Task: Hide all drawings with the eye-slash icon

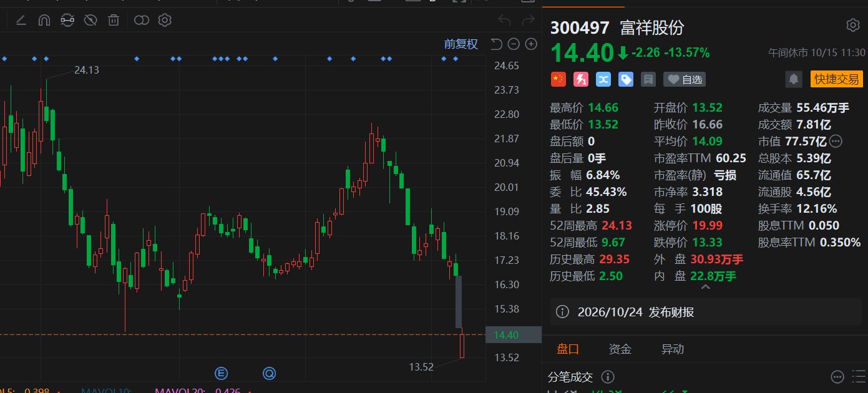Action: (x=90, y=21)
